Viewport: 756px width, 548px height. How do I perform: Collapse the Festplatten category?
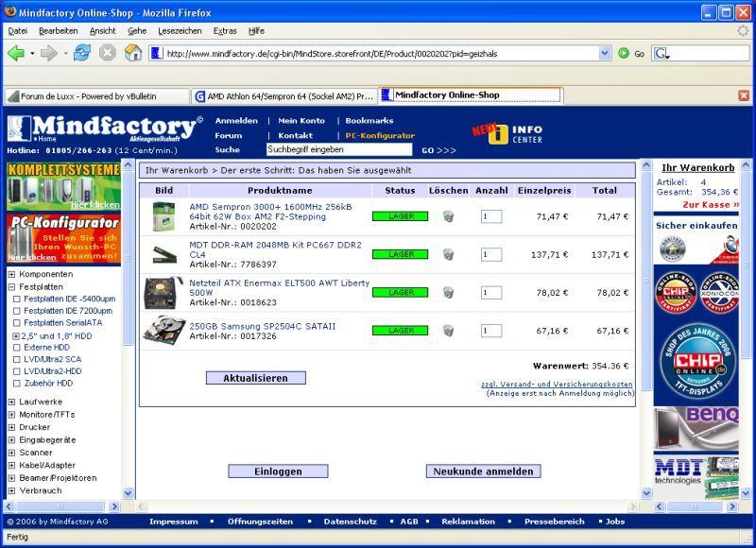pyautogui.click(x=11, y=287)
